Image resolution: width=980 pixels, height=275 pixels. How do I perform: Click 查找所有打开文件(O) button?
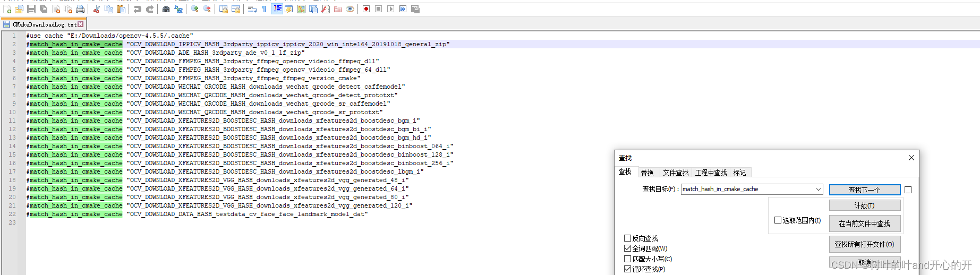point(865,244)
